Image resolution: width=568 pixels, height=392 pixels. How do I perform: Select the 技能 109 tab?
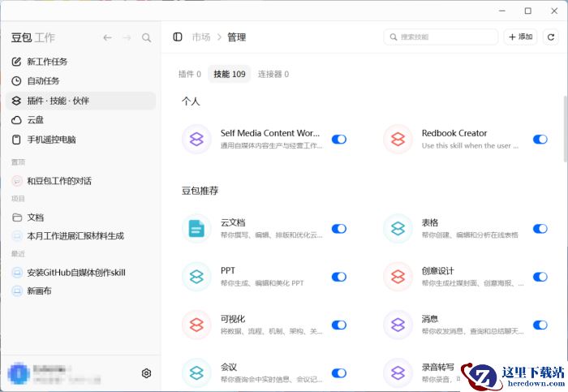(230, 75)
